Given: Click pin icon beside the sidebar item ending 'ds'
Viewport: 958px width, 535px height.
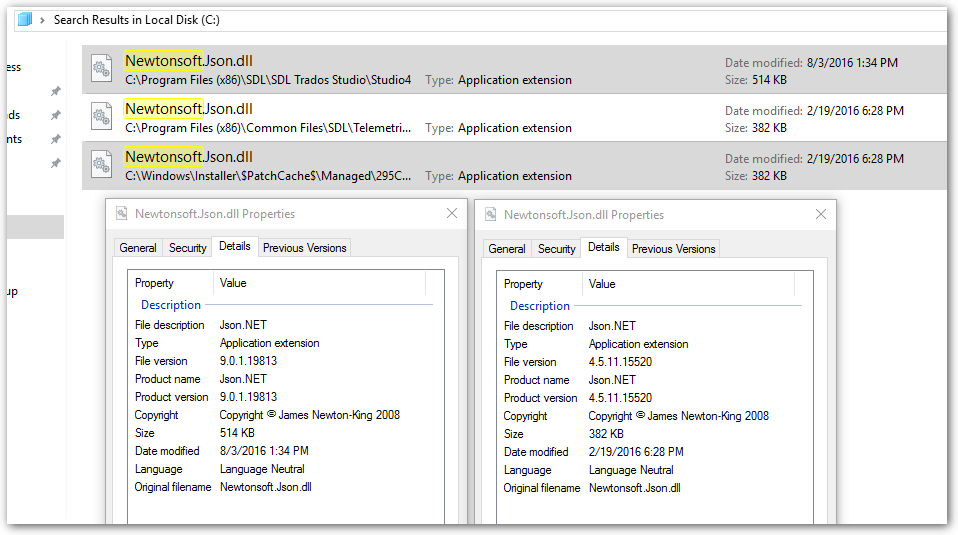Looking at the screenshot, I should coord(56,115).
